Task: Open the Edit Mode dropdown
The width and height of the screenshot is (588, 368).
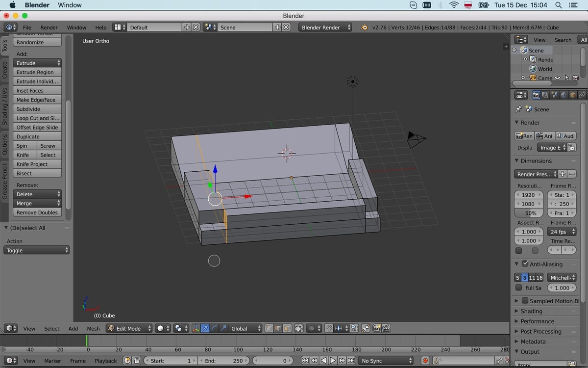Action: tap(129, 328)
